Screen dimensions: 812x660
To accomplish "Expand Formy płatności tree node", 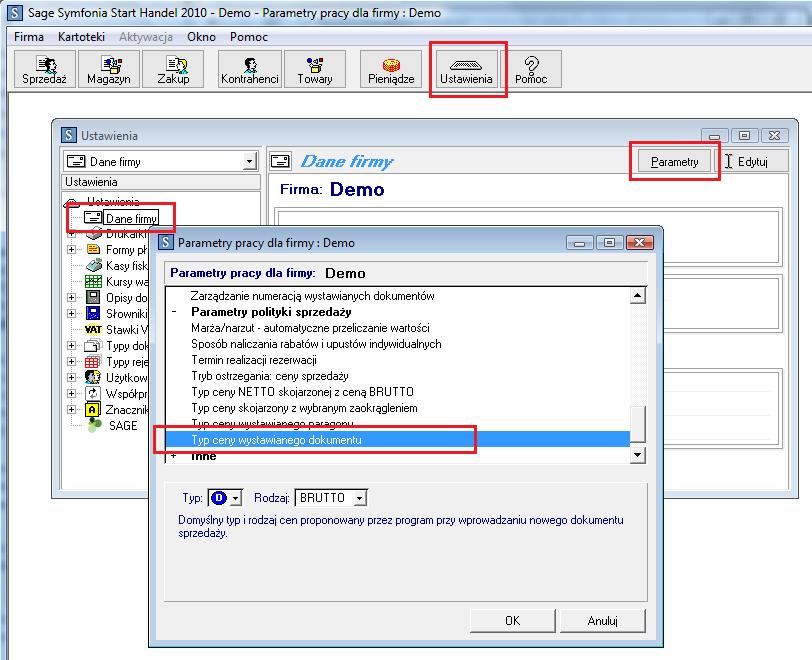I will click(x=71, y=249).
